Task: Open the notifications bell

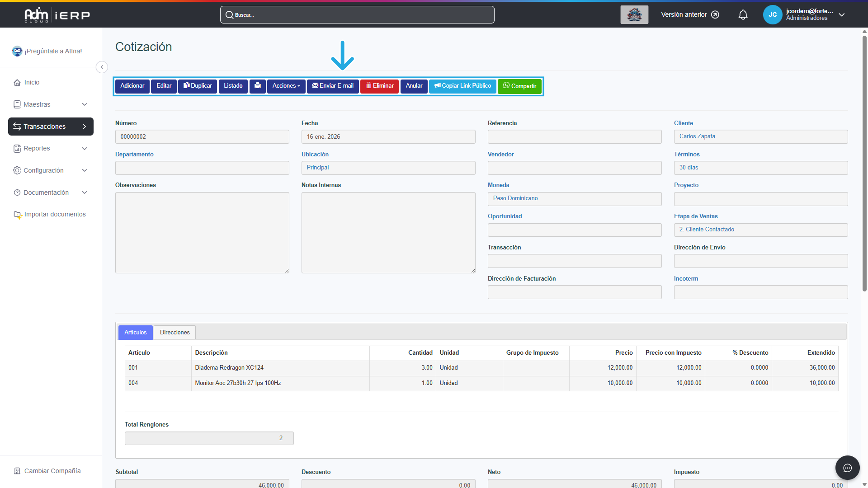Action: point(743,15)
